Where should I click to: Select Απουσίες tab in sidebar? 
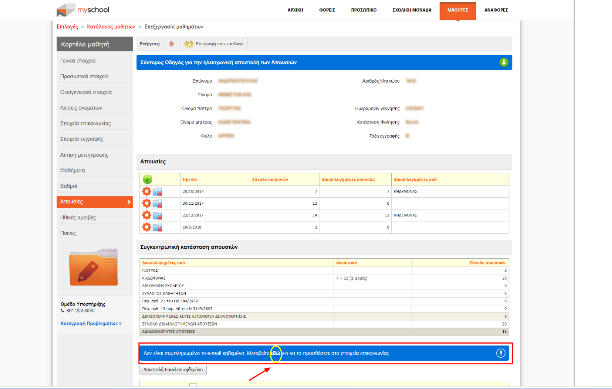(95, 202)
